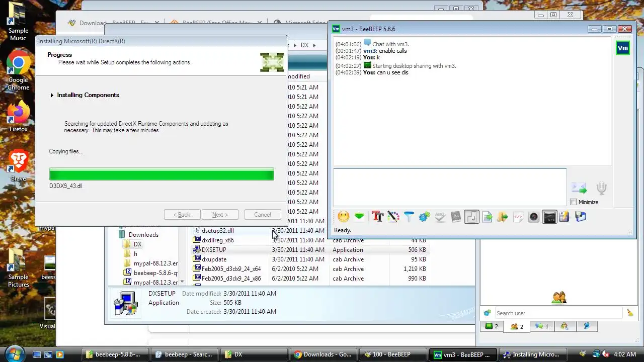644x362 pixels.
Task: Click the send file icon in toolbar
Action: pyautogui.click(x=487, y=217)
